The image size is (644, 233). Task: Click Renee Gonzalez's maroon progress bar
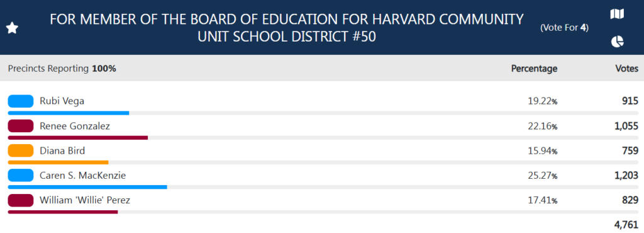[78, 138]
